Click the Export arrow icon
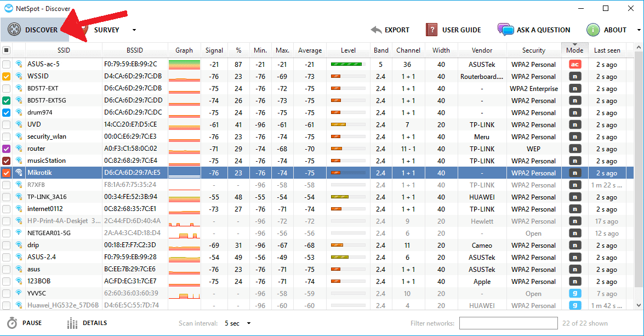The image size is (644, 336). [x=376, y=30]
